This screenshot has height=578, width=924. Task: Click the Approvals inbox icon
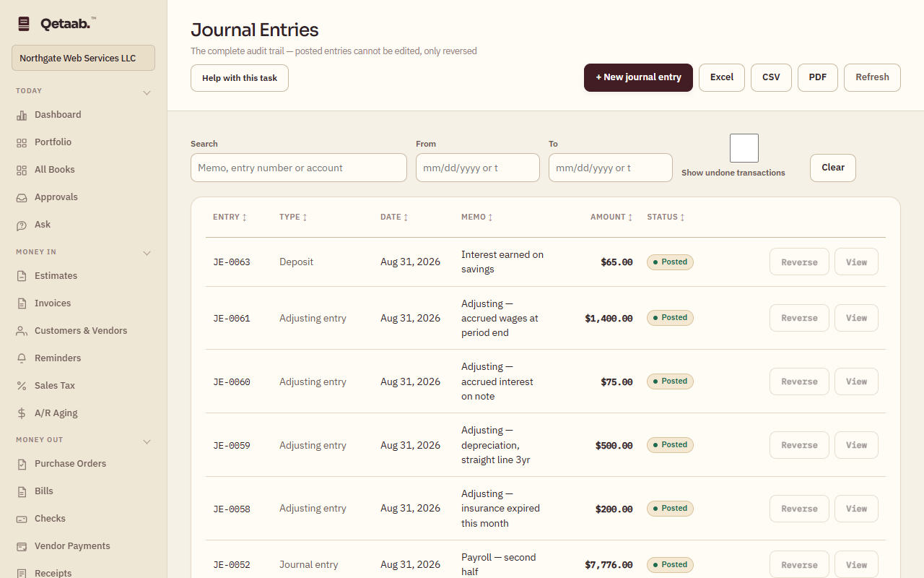point(22,197)
